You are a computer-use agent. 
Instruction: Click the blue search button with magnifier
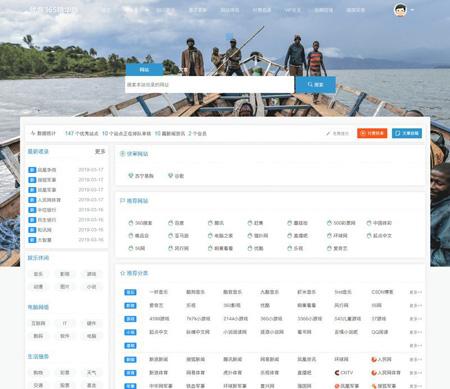[x=315, y=85]
